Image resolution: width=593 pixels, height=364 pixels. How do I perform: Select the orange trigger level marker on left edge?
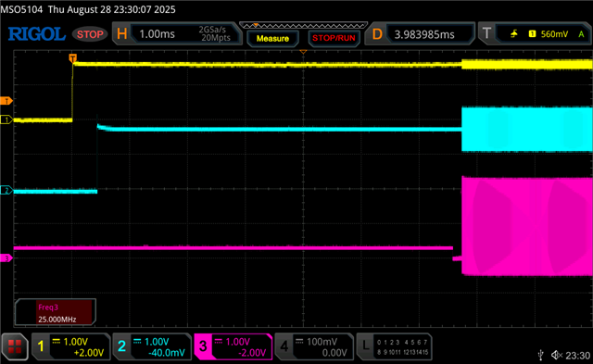coord(6,101)
